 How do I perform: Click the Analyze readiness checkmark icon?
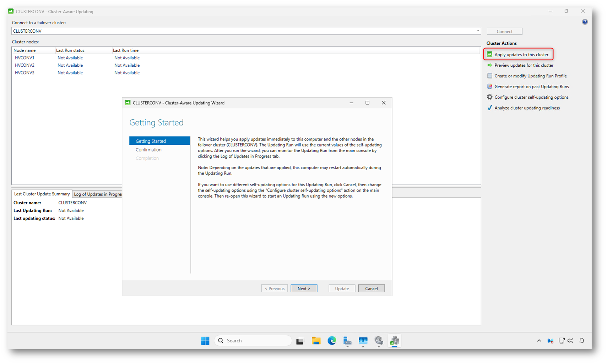point(489,107)
